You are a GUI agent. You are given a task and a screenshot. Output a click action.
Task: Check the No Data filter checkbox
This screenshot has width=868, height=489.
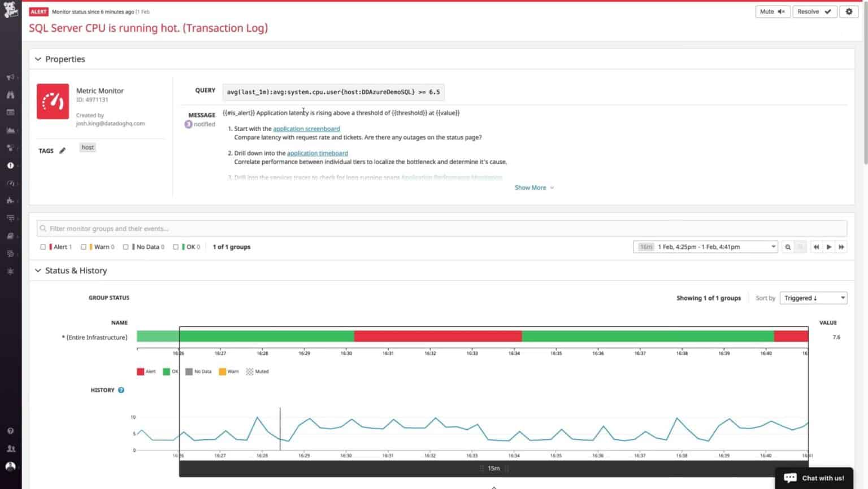[125, 247]
